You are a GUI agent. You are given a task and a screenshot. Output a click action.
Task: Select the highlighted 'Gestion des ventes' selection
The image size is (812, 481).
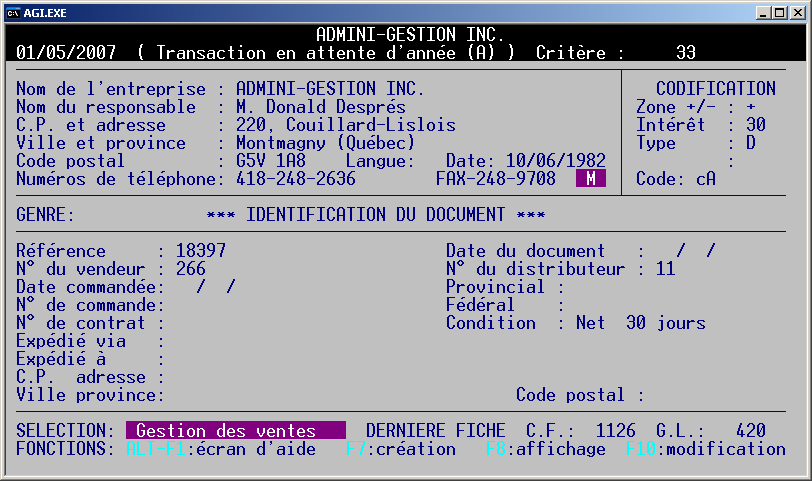coord(235,431)
